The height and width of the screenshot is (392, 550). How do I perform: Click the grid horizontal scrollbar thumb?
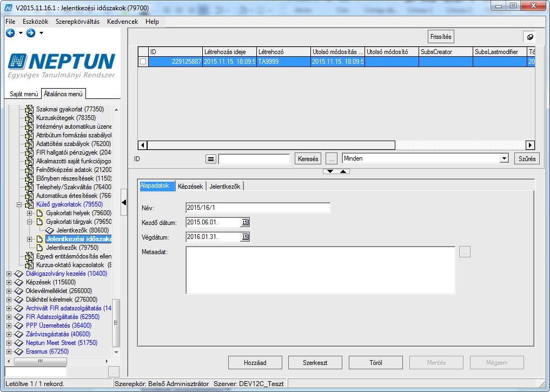pos(271,145)
